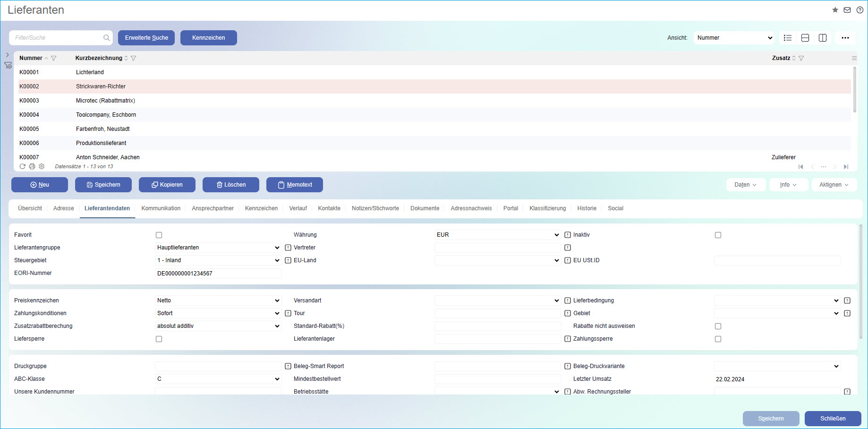This screenshot has height=429, width=868.
Task: Click the EORI-Nummer input field
Action: [218, 274]
